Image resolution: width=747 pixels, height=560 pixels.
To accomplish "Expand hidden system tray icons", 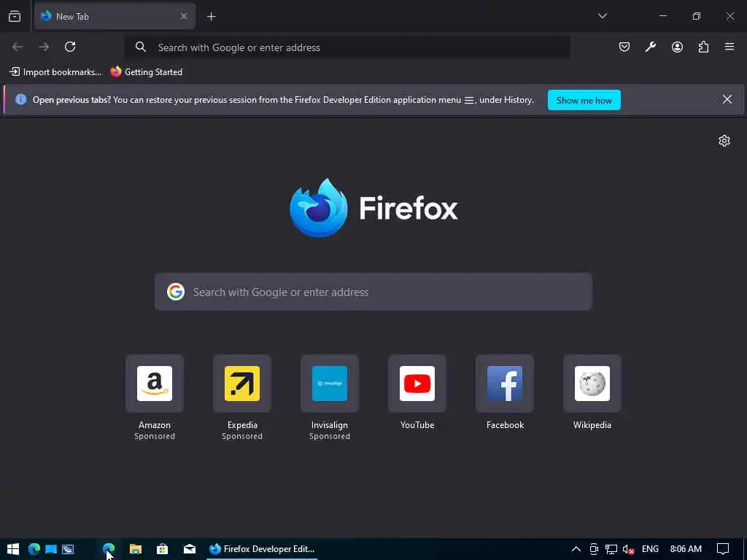I will 576,549.
